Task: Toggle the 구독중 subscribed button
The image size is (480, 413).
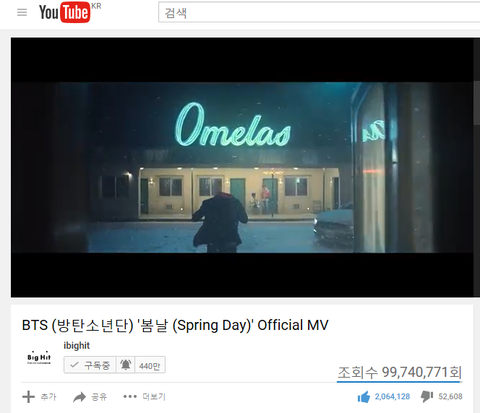Action: pos(90,365)
